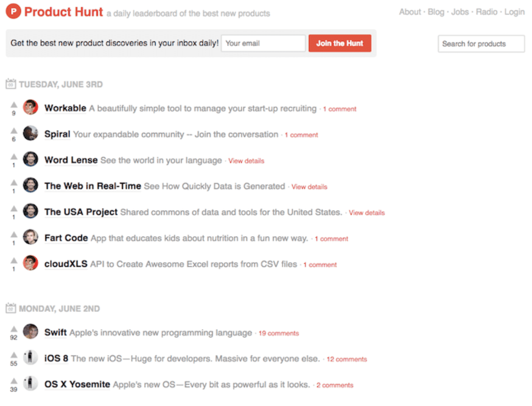This screenshot has height=406, width=532.
Task: Click the avatar next to Spiral
Action: click(30, 133)
